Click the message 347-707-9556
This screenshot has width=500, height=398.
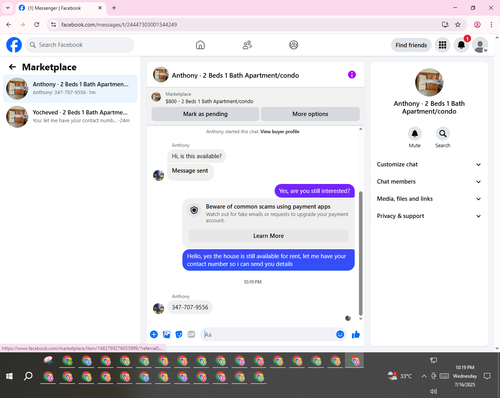(x=190, y=307)
